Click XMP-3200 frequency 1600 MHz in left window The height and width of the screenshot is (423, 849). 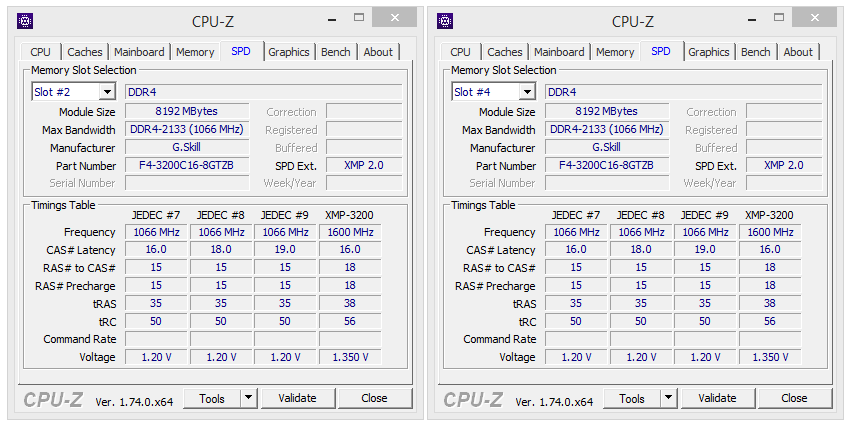pyautogui.click(x=350, y=232)
